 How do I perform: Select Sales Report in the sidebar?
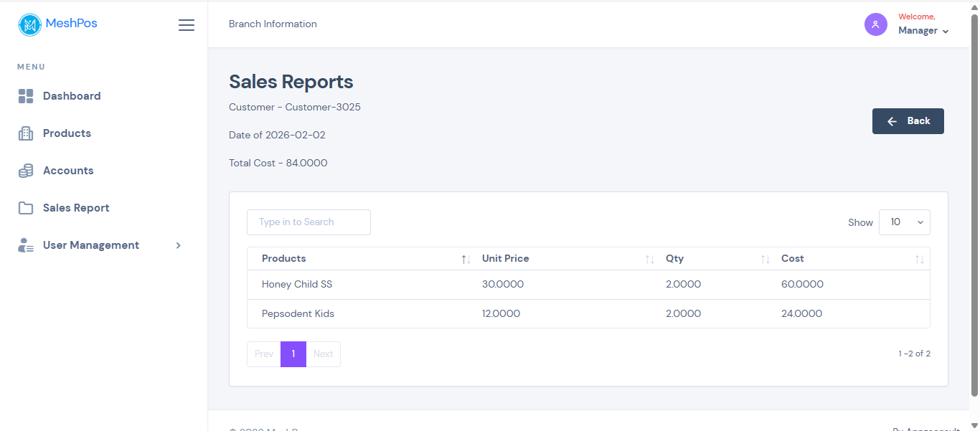point(76,208)
